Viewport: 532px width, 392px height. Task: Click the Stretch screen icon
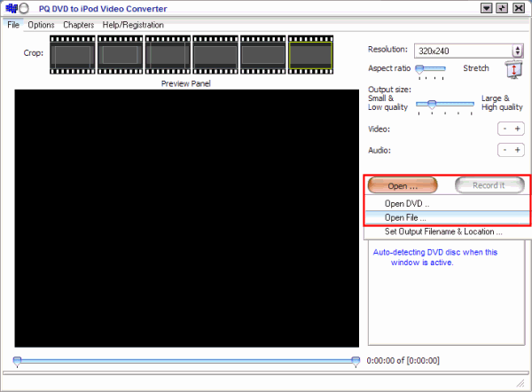click(x=513, y=69)
